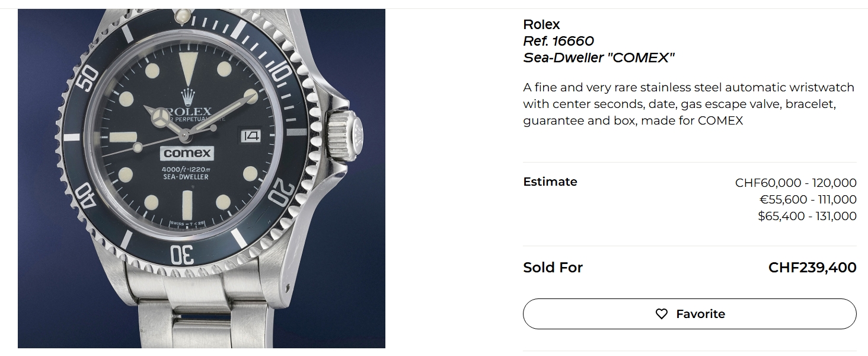868x356 pixels.
Task: Click the "Rolex" maker heading
Action: tap(541, 24)
